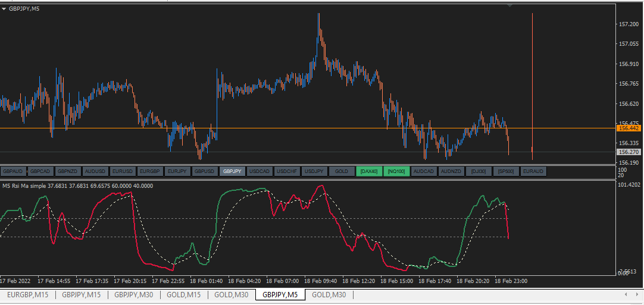Click the 156.910 price scale value
644x305 pixels.
629,64
